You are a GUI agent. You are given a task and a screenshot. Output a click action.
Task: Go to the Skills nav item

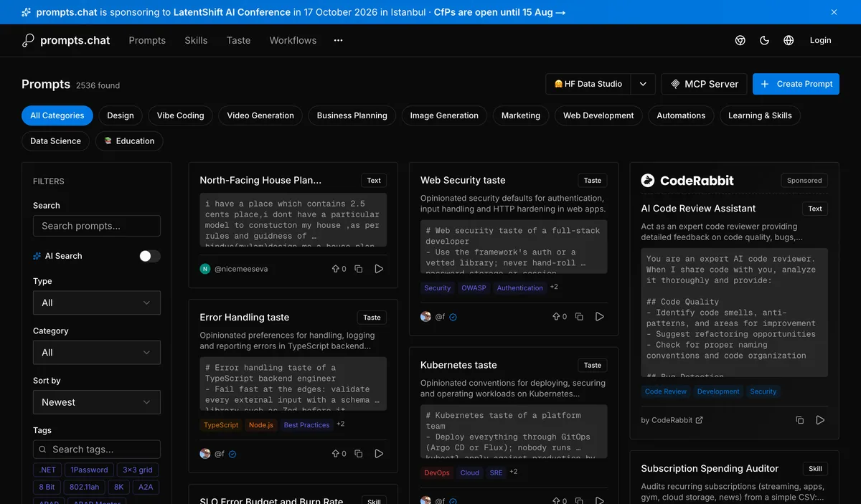pos(196,41)
